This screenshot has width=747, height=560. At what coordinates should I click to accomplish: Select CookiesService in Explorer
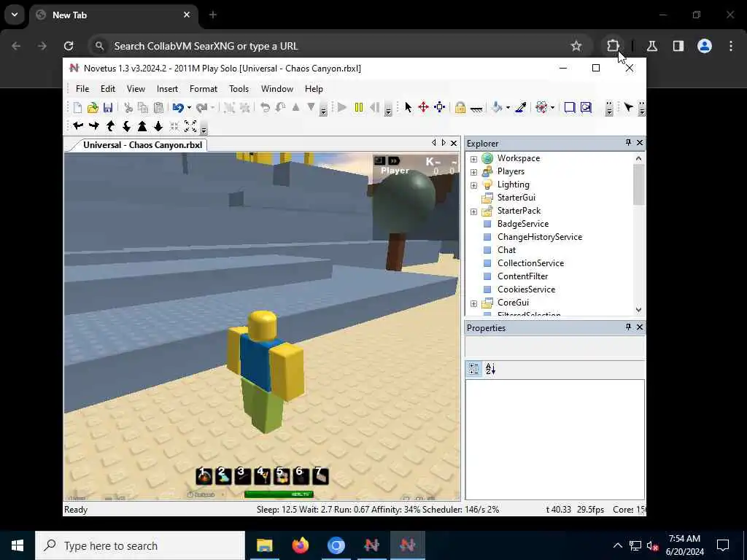pyautogui.click(x=527, y=289)
